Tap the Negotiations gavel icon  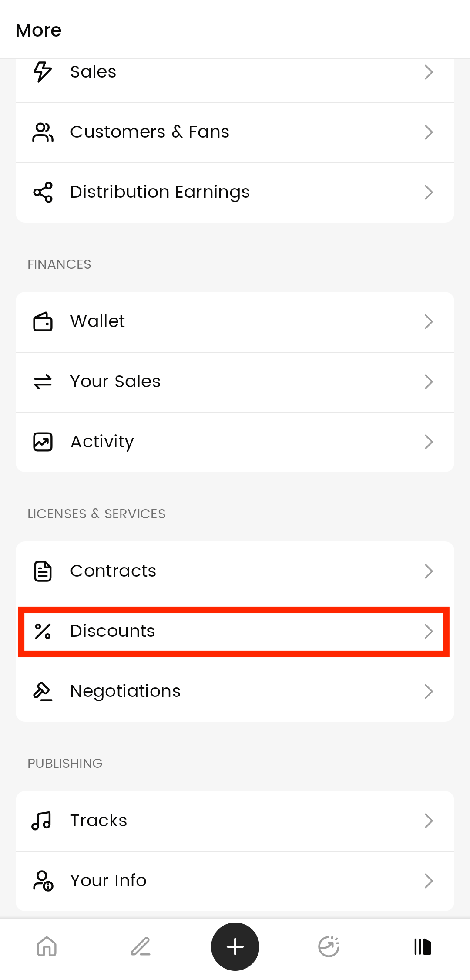pyautogui.click(x=43, y=691)
